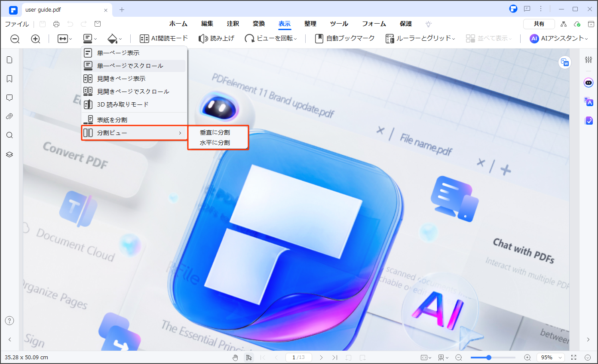This screenshot has height=364, width=598.
Task: Choose the select cursor tool in status bar
Action: pos(249,358)
